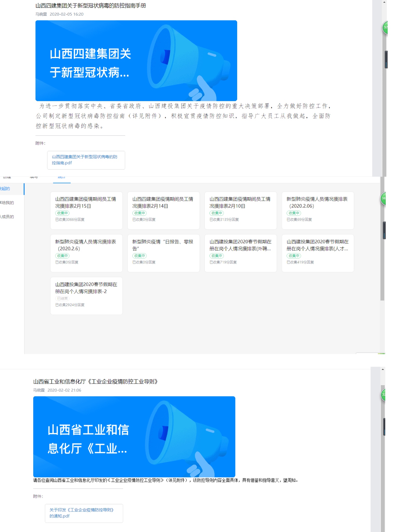The image size is (399, 532).
Task: Click text 已收集2924份回复
Action: (70, 305)
